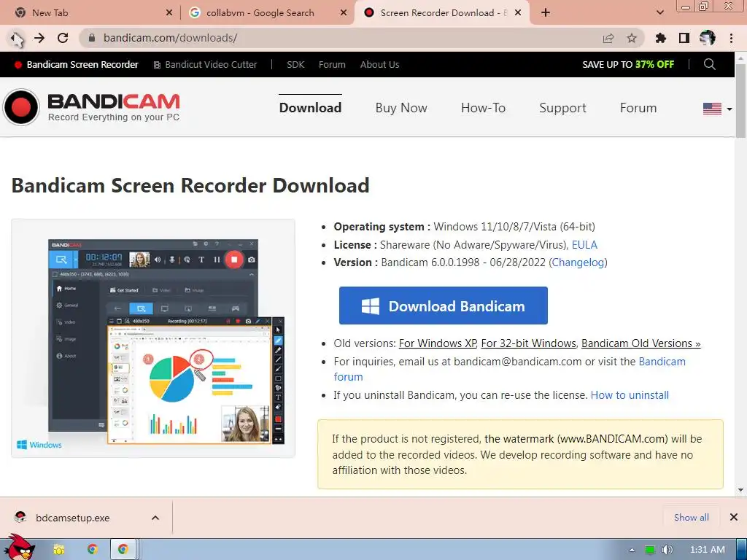This screenshot has width=747, height=560.
Task: Share this page via share icon
Action: coord(608,39)
